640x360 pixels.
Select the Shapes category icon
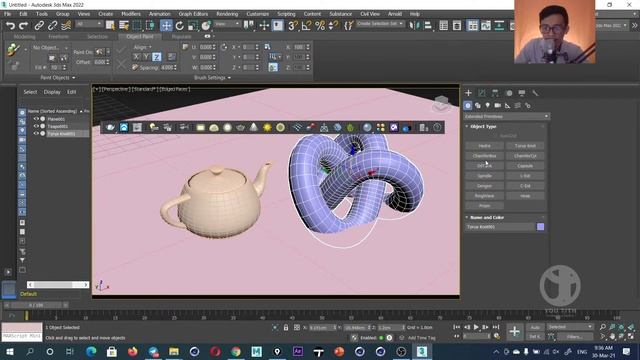pos(478,105)
